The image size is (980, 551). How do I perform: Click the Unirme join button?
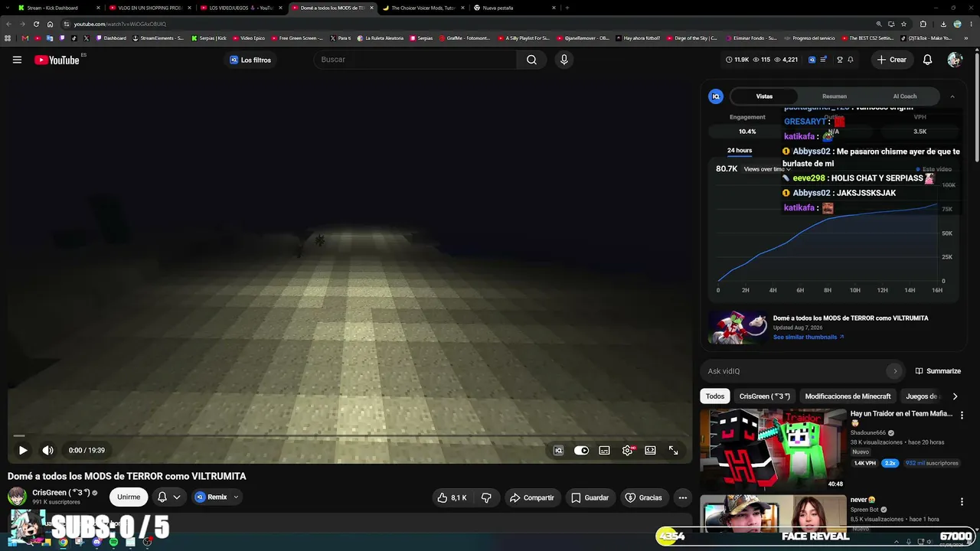click(x=129, y=497)
